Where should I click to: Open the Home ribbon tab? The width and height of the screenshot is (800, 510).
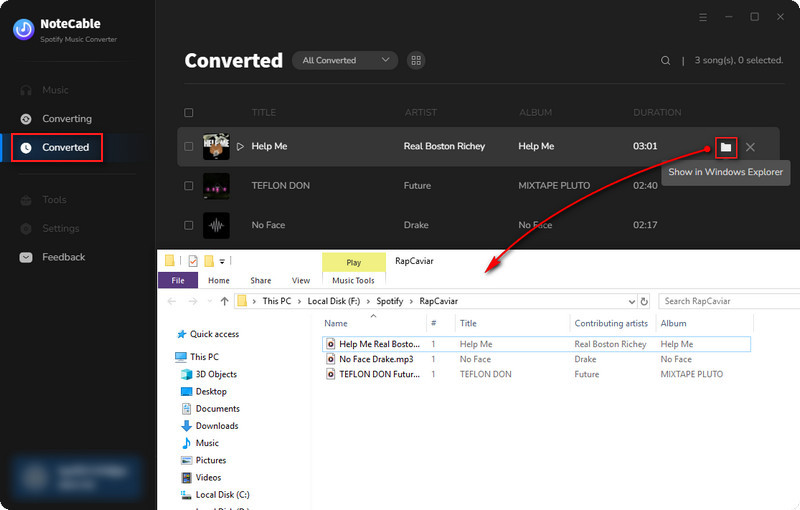[x=219, y=280]
